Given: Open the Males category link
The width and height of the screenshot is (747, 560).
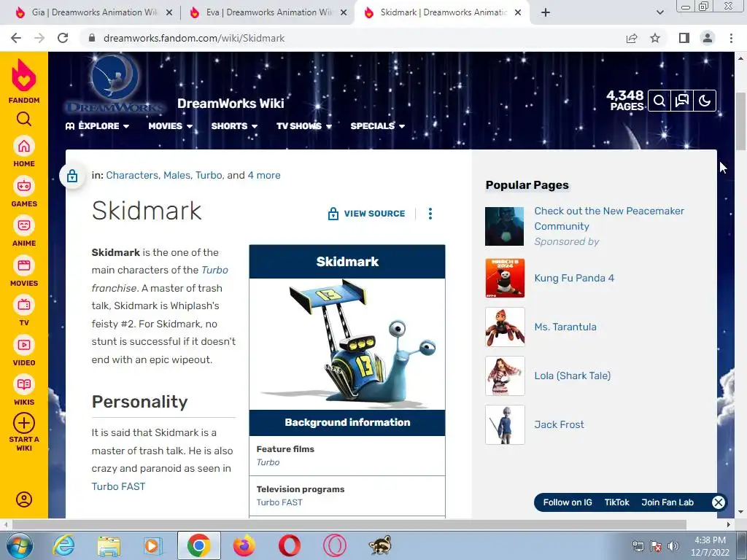Looking at the screenshot, I should coord(177,175).
